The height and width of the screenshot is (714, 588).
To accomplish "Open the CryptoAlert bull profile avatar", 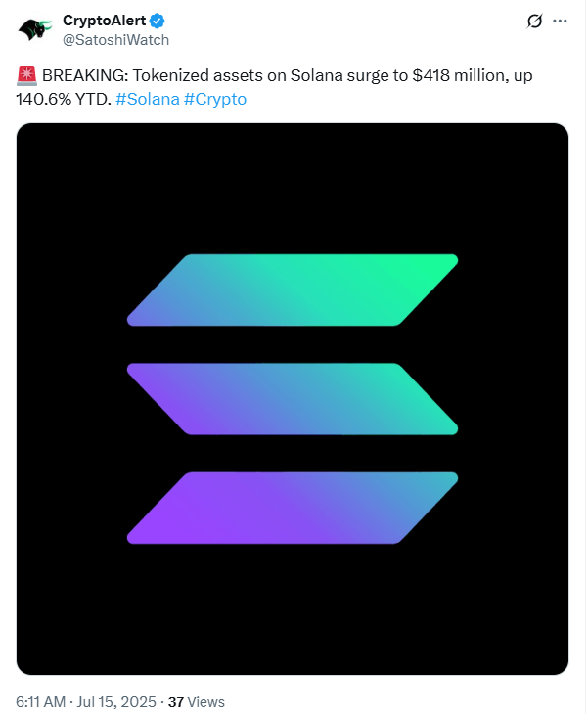I will pos(35,30).
